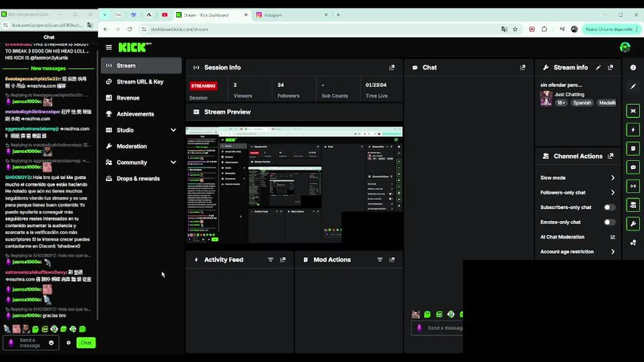Pop out the dashboard Chat panel
Viewport: 644px width, 362px height.
coord(523,67)
